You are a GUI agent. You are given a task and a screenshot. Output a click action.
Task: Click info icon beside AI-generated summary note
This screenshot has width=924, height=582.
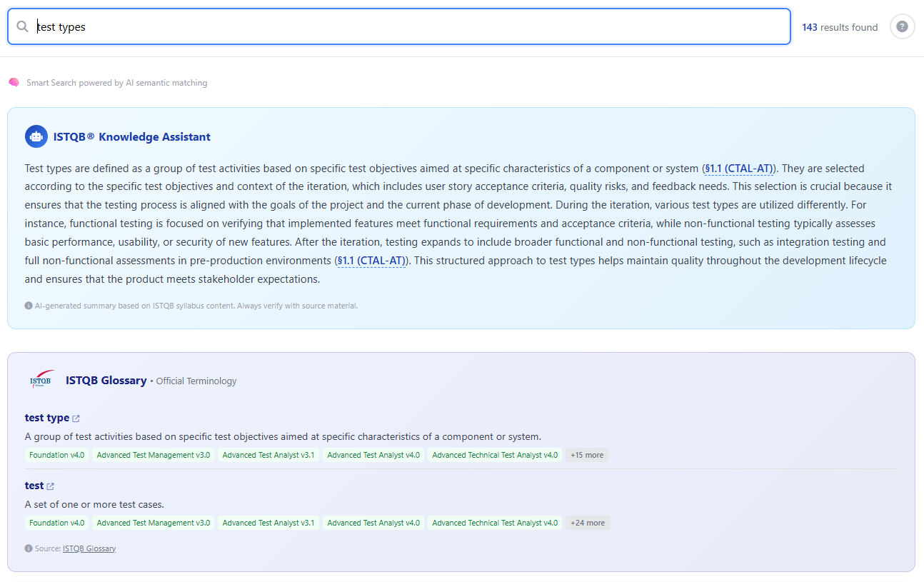[29, 306]
